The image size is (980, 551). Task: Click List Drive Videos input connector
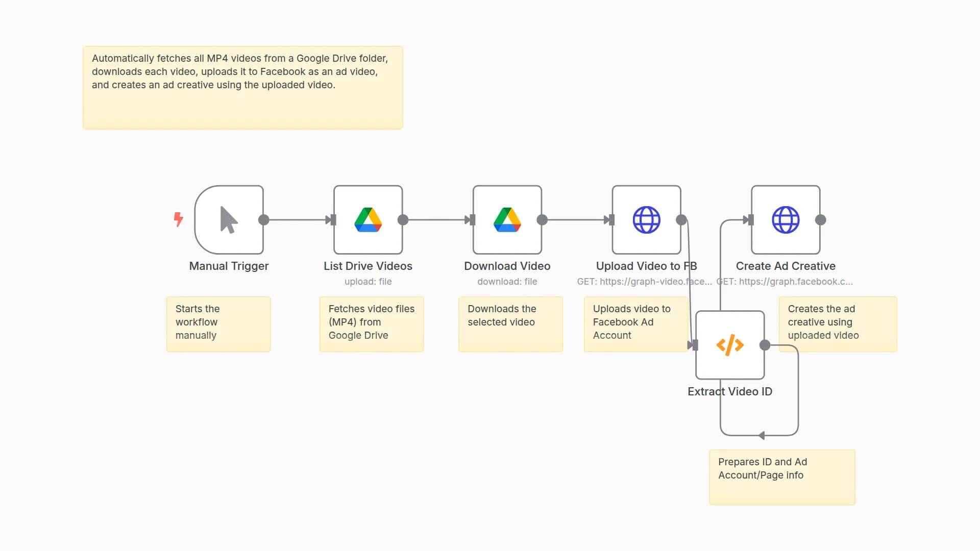[x=333, y=220]
